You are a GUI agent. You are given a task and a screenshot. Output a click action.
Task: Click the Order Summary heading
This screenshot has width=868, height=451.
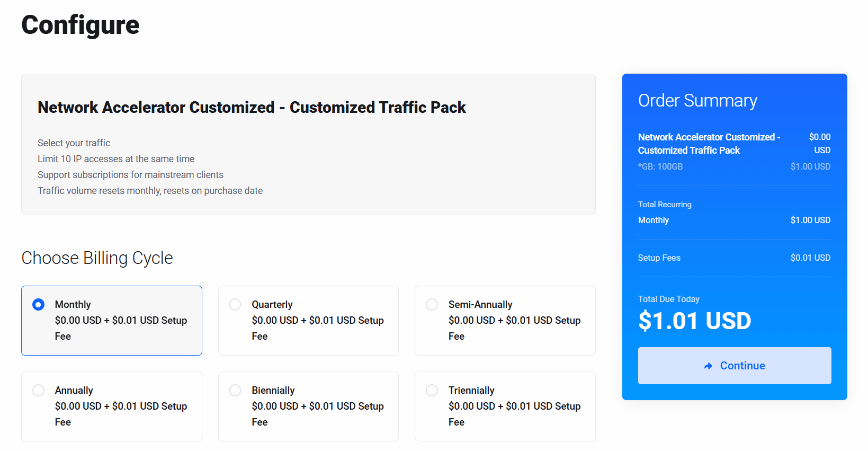click(x=697, y=101)
